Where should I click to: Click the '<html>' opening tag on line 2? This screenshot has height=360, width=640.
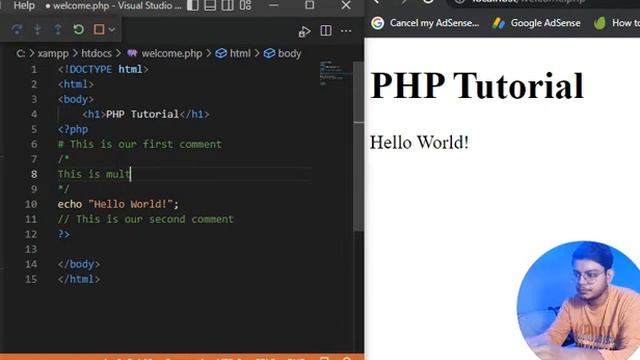click(76, 84)
